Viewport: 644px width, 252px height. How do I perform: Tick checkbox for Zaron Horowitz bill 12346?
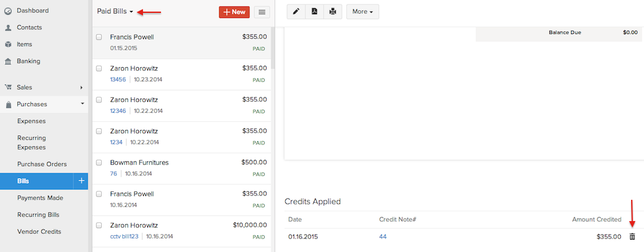tap(99, 100)
